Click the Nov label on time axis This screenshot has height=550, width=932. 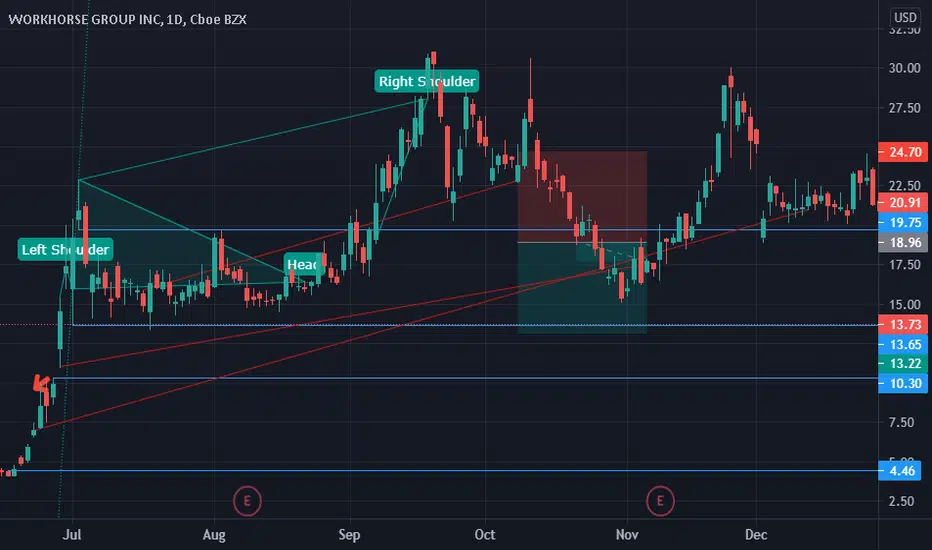[627, 535]
